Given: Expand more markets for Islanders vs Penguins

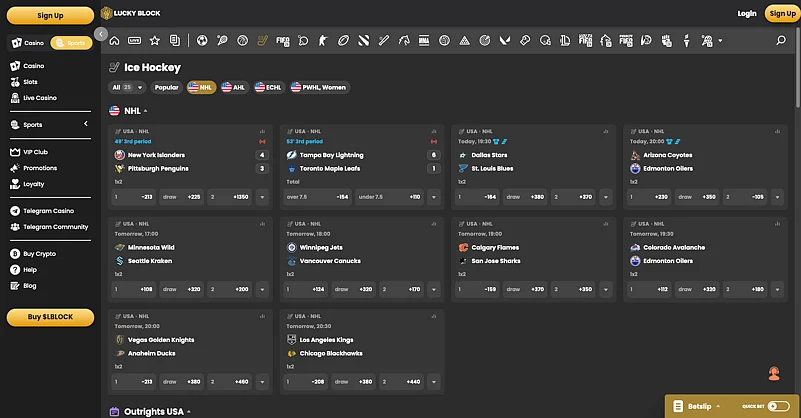Looking at the screenshot, I should click(263, 197).
